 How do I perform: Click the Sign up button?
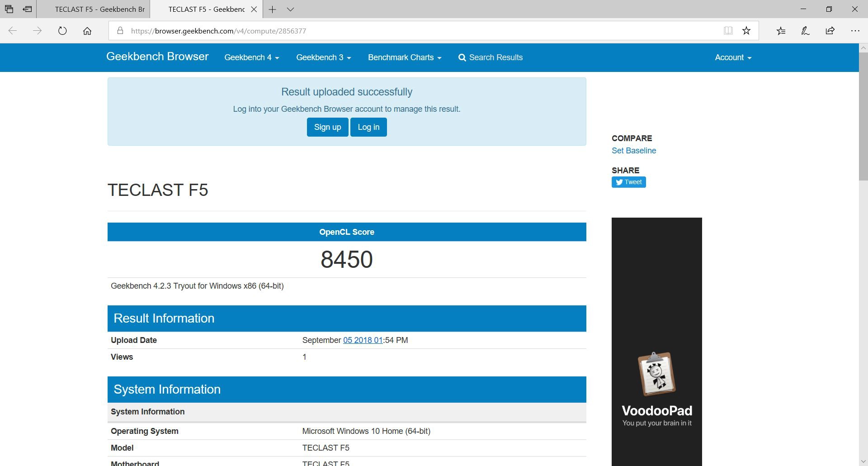(328, 127)
